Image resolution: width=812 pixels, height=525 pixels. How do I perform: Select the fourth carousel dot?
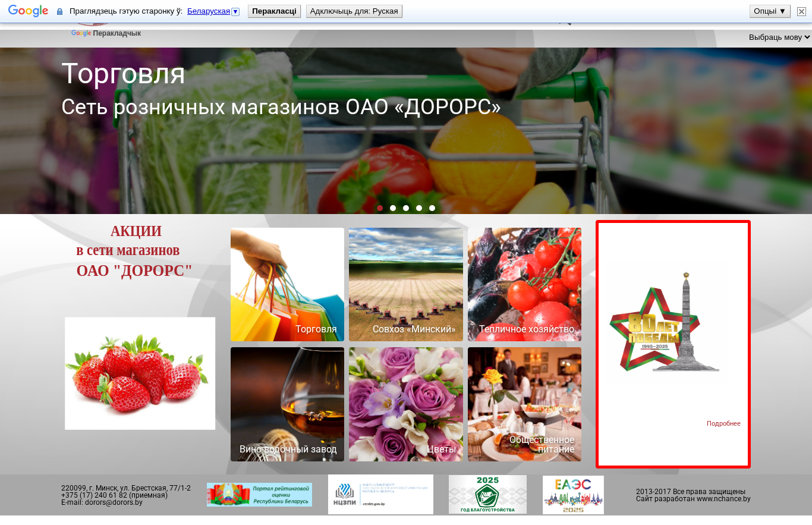[419, 208]
